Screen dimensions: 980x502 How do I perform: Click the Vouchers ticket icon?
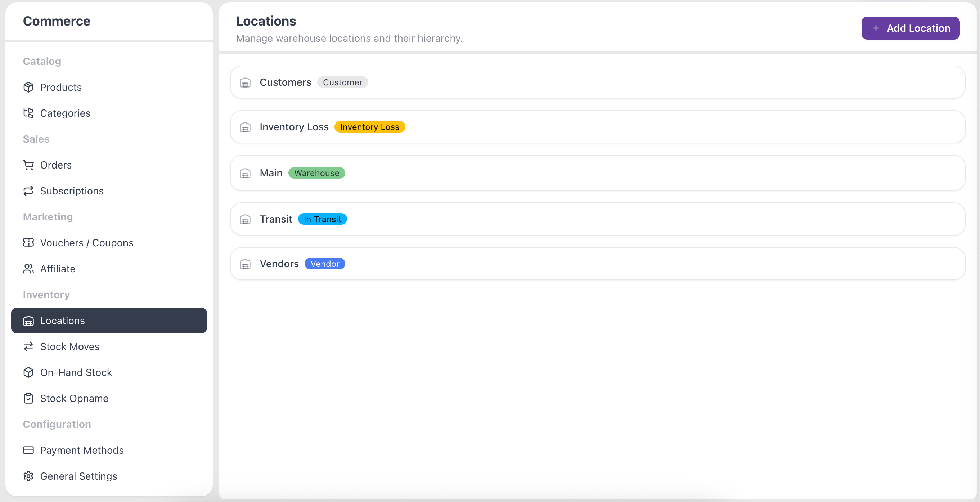[28, 242]
